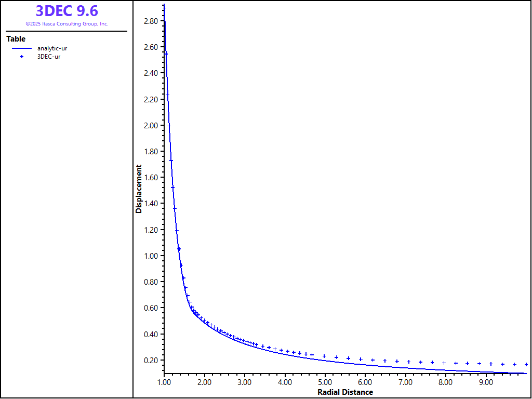Select the Radial Distance x-axis label
The height and width of the screenshot is (399, 532).
345,392
